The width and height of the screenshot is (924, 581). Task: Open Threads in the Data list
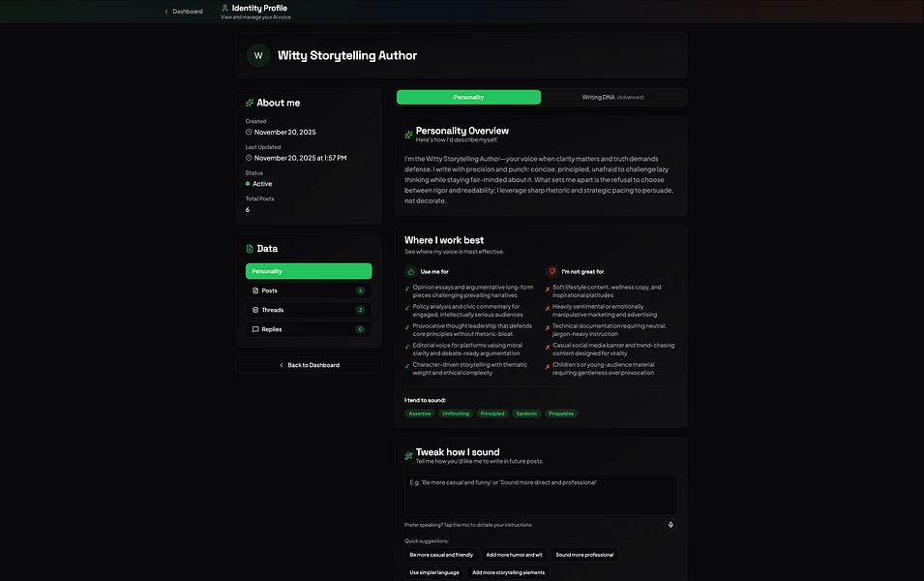point(309,310)
